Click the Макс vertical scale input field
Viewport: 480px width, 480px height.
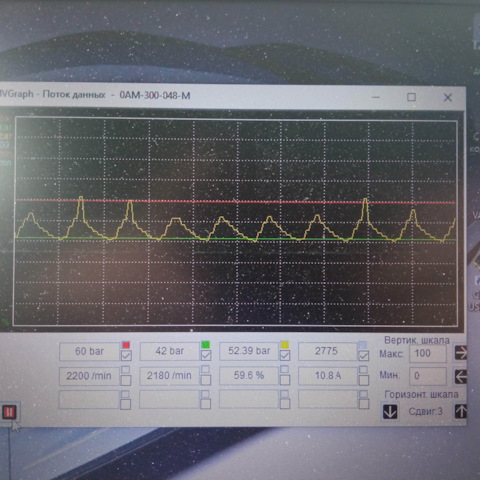pyautogui.click(x=428, y=353)
